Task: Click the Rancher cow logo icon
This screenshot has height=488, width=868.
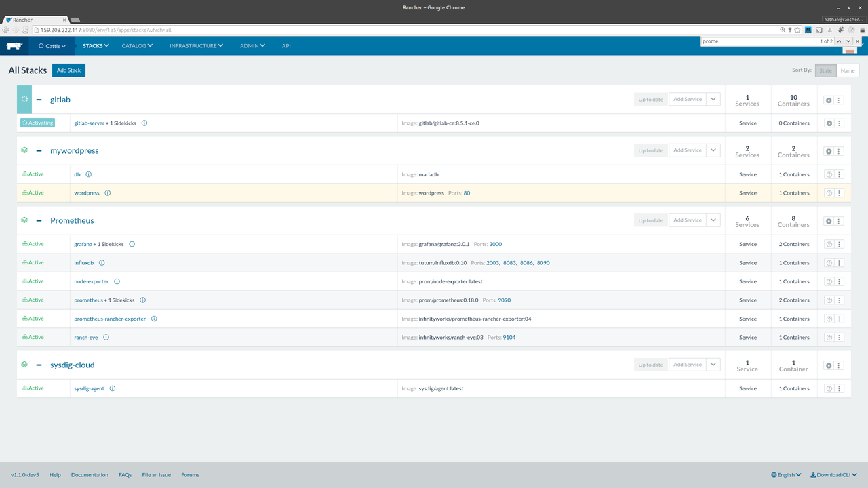Action: point(14,46)
